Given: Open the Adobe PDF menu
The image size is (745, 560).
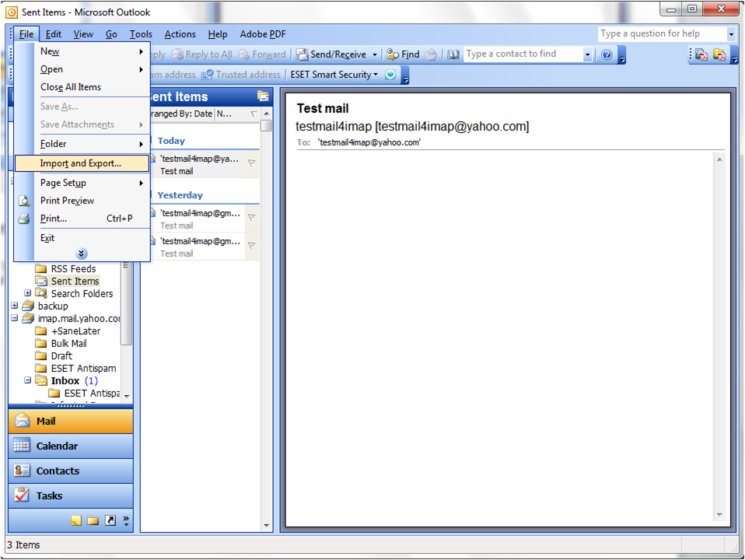Looking at the screenshot, I should (x=263, y=34).
